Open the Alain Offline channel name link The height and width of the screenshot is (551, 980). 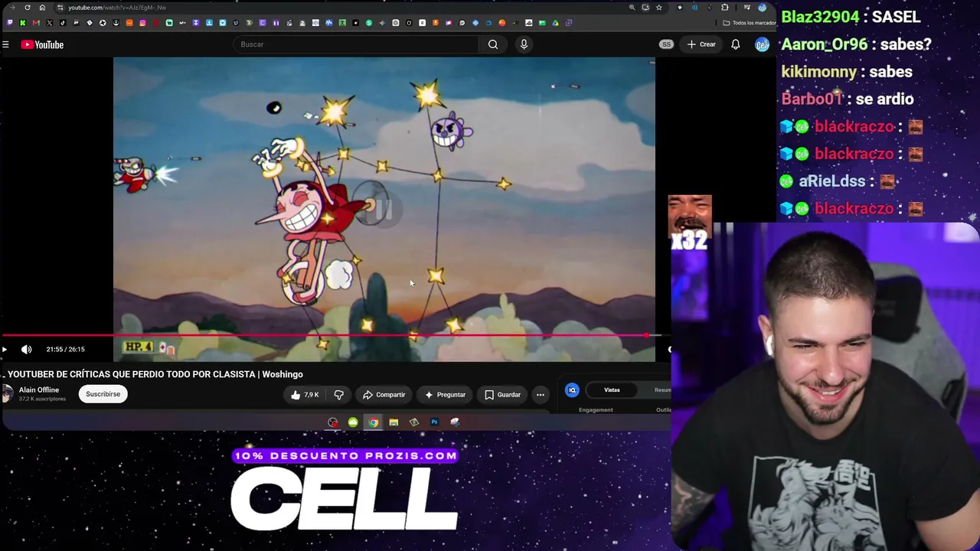pyautogui.click(x=39, y=390)
